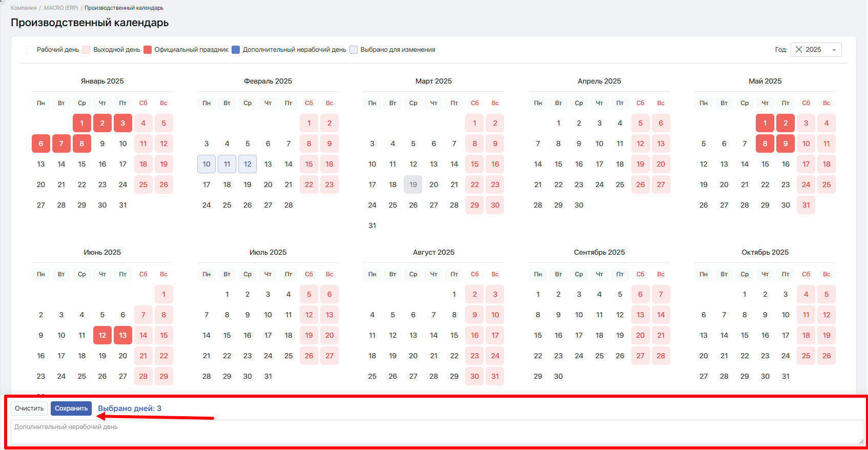Pick January 8 in Январь 2025
This screenshot has height=450, width=868.
tap(82, 144)
